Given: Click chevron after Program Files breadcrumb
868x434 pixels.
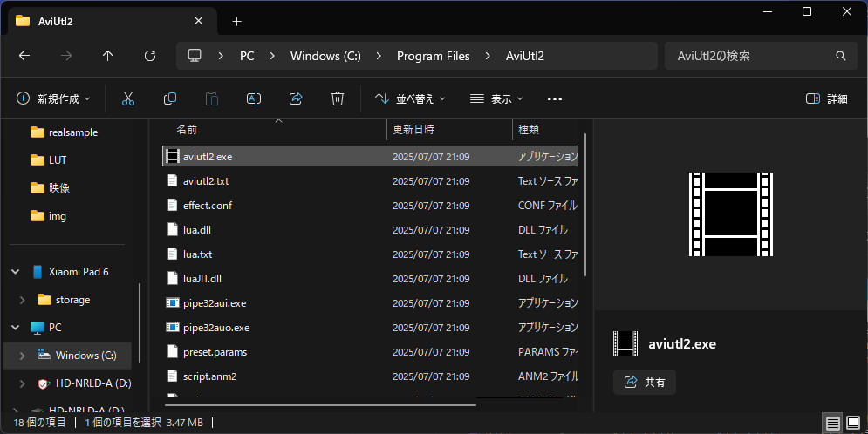Looking at the screenshot, I should pos(488,56).
